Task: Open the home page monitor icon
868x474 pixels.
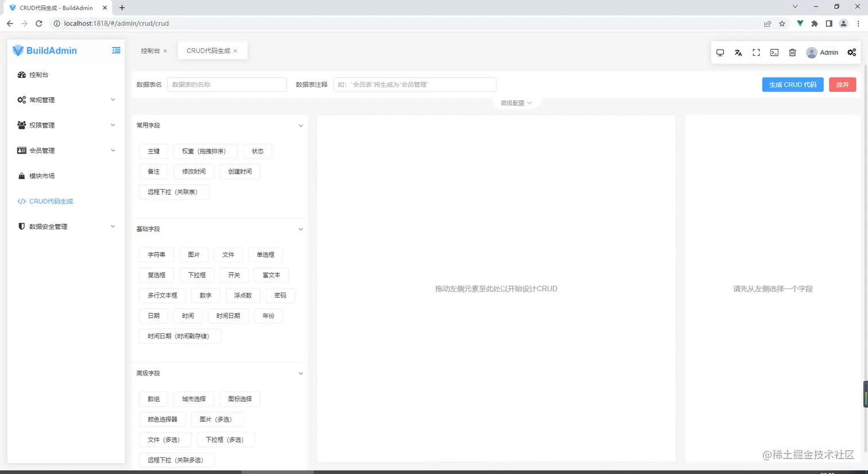Action: click(720, 52)
